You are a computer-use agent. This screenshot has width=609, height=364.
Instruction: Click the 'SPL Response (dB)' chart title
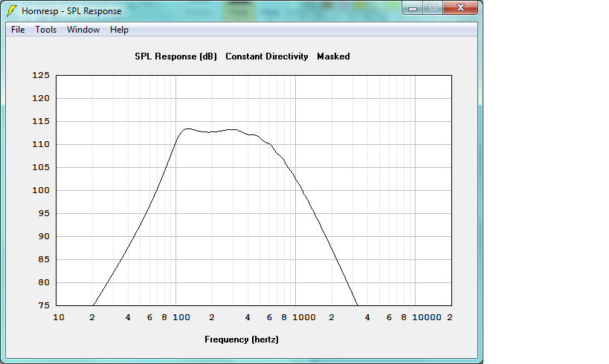[x=176, y=56]
